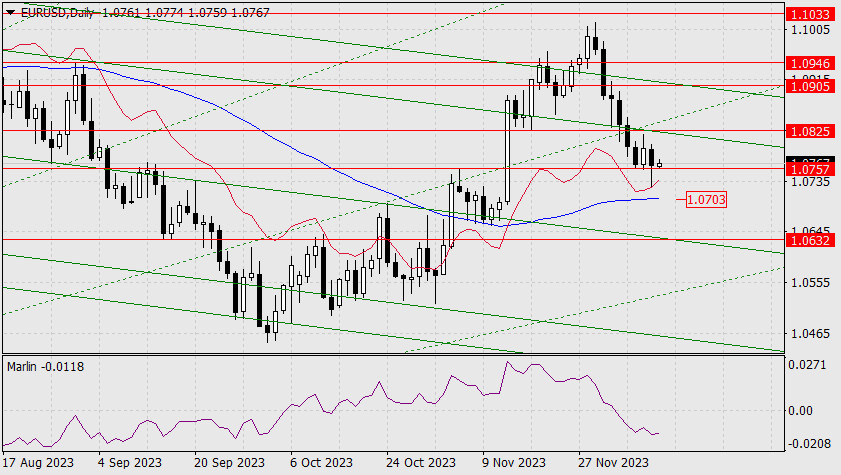Select the 1.0632 red price level label
The height and width of the screenshot is (475, 841).
point(810,240)
